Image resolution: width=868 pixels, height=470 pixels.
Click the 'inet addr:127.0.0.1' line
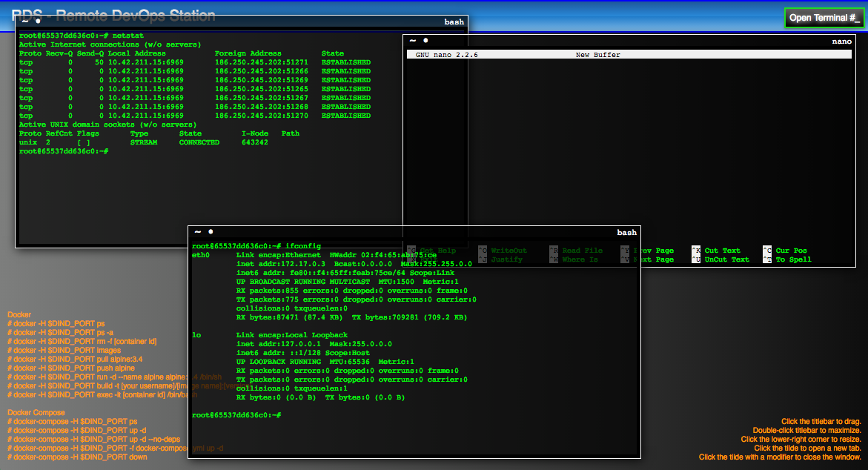[x=314, y=344]
